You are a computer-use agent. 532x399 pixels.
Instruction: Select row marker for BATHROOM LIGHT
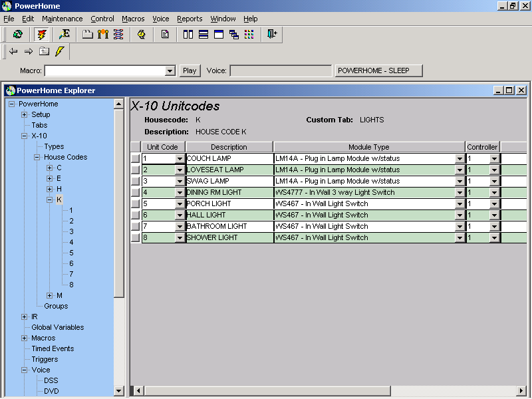click(x=136, y=226)
